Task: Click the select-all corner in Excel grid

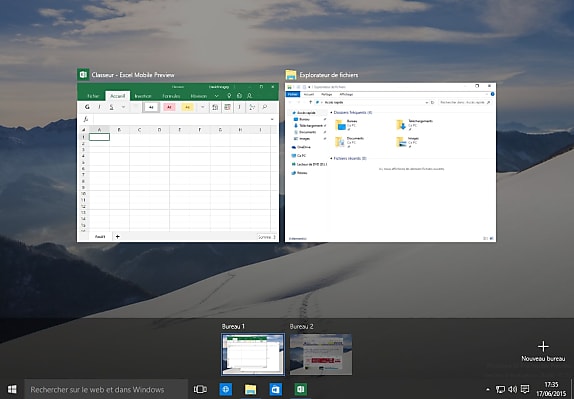Action: coord(84,130)
